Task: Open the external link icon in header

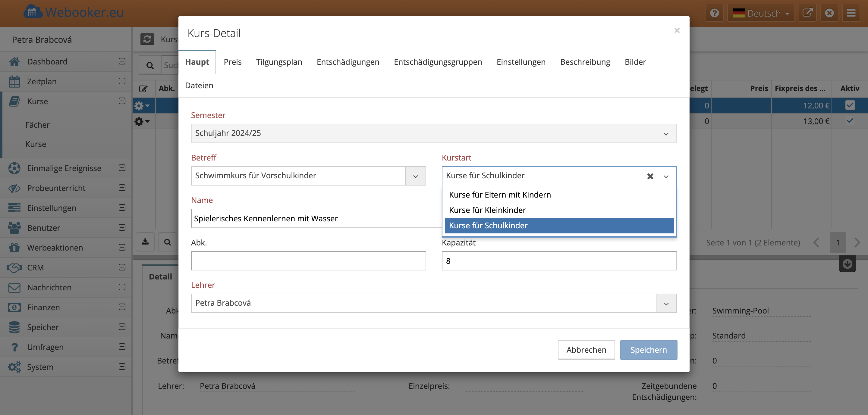Action: [x=807, y=13]
